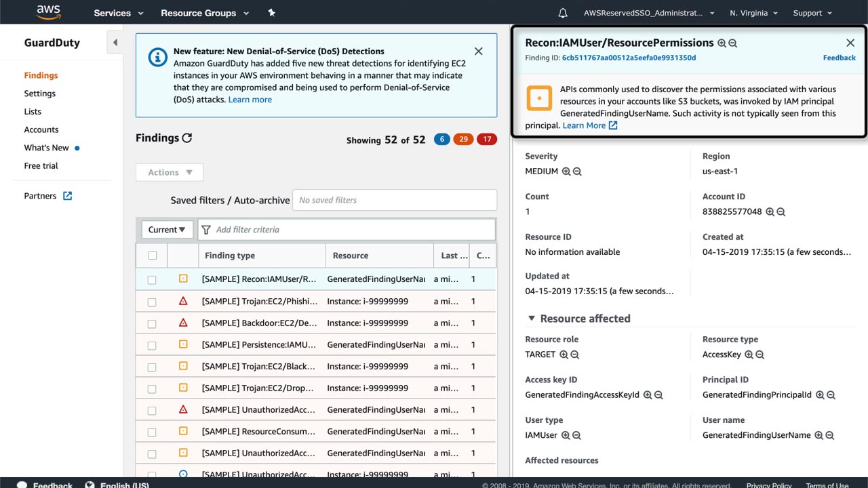Click the Feedback link in the finding panel

pos(839,58)
